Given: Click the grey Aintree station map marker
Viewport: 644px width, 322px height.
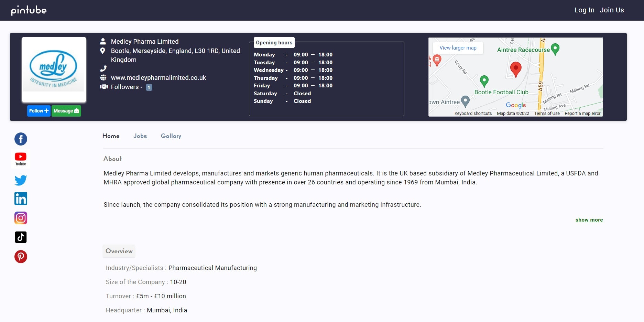Looking at the screenshot, I should tap(465, 101).
